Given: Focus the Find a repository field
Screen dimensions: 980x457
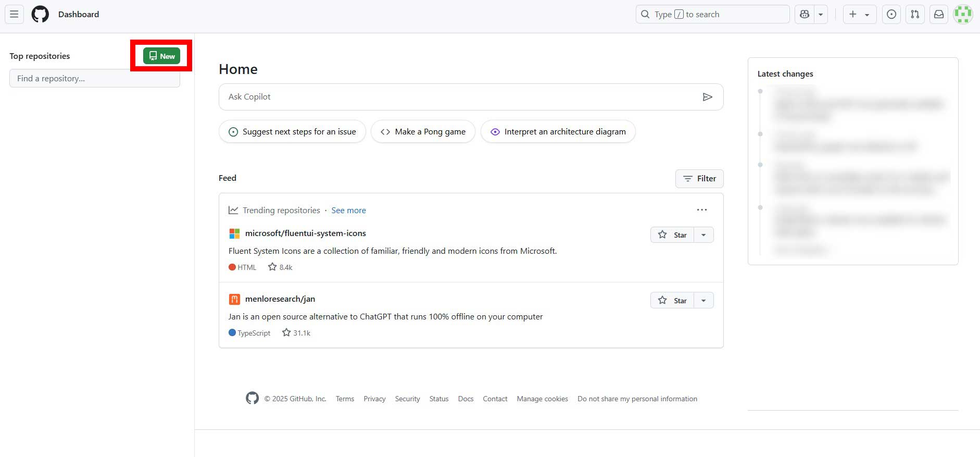Looking at the screenshot, I should (x=95, y=78).
